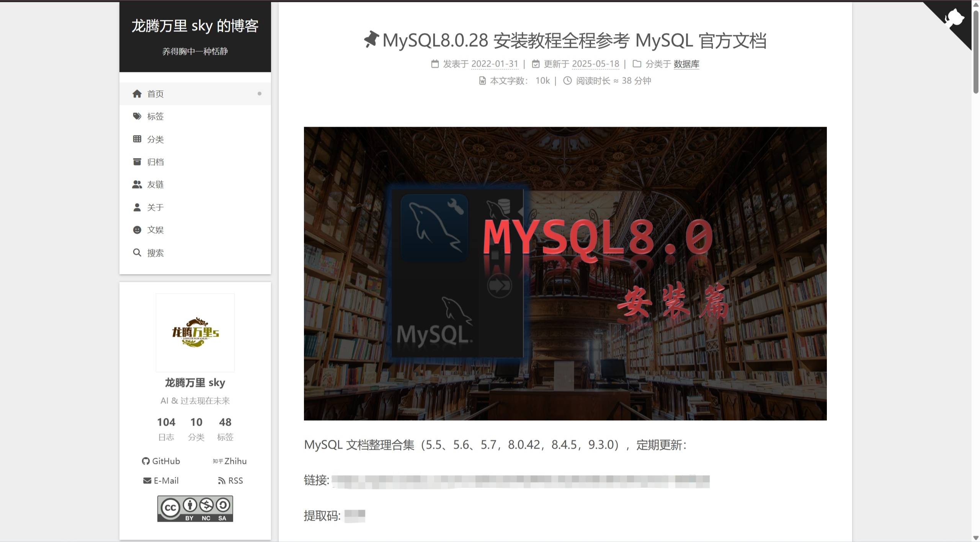
Task: Click the clock icon before 阅读时长
Action: [x=567, y=81]
